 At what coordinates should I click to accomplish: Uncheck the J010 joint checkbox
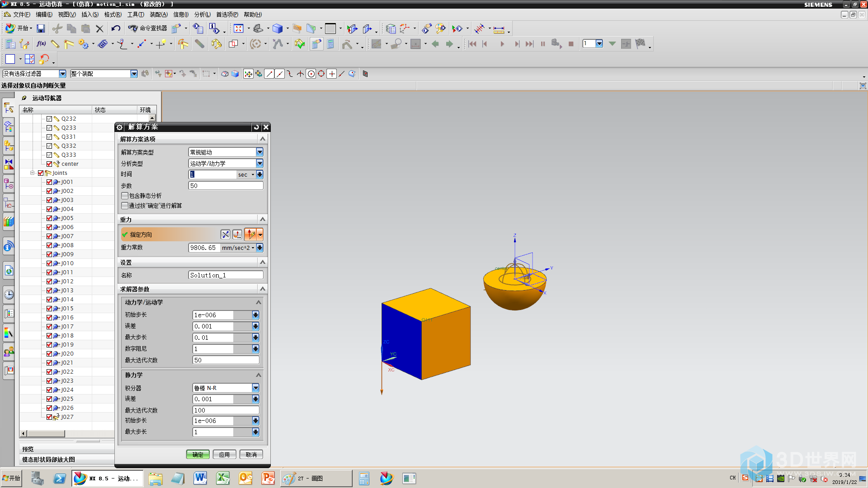[x=49, y=263]
